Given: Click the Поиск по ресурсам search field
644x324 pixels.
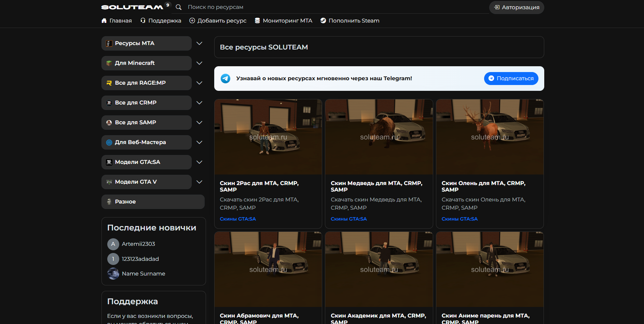Looking at the screenshot, I should pyautogui.click(x=337, y=7).
